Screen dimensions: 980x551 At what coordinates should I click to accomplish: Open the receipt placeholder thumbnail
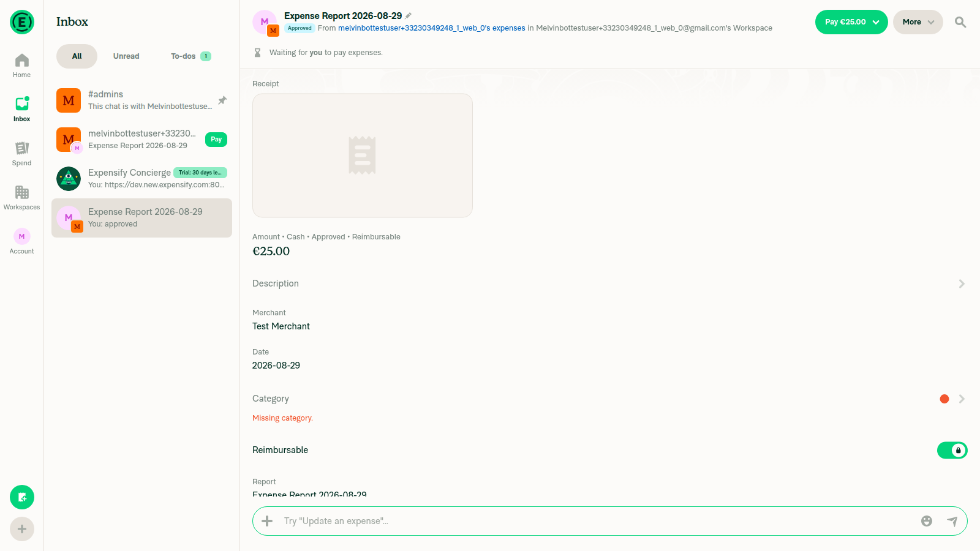[363, 156]
